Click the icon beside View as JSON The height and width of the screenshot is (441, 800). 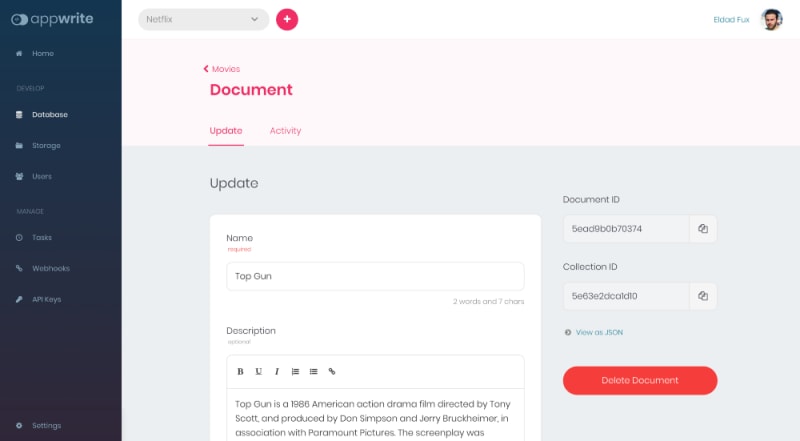568,332
